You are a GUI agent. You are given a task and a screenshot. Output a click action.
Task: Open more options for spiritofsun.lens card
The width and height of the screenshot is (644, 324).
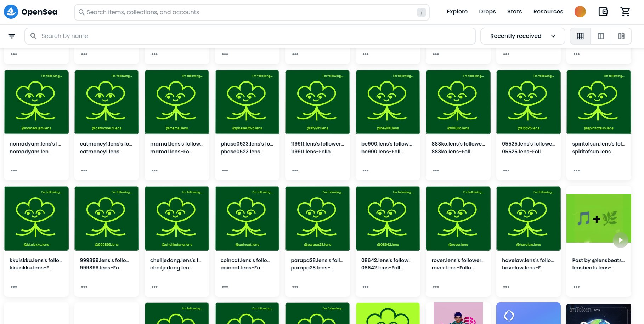(577, 171)
